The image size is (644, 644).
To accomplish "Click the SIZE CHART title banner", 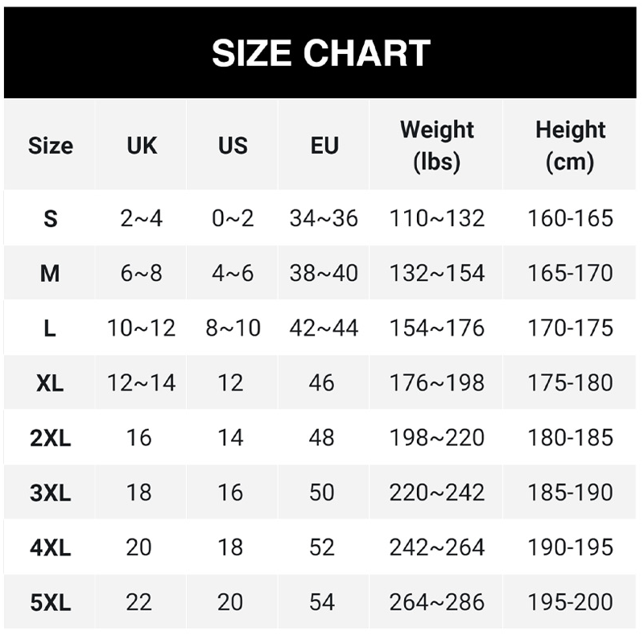I will point(321,53).
